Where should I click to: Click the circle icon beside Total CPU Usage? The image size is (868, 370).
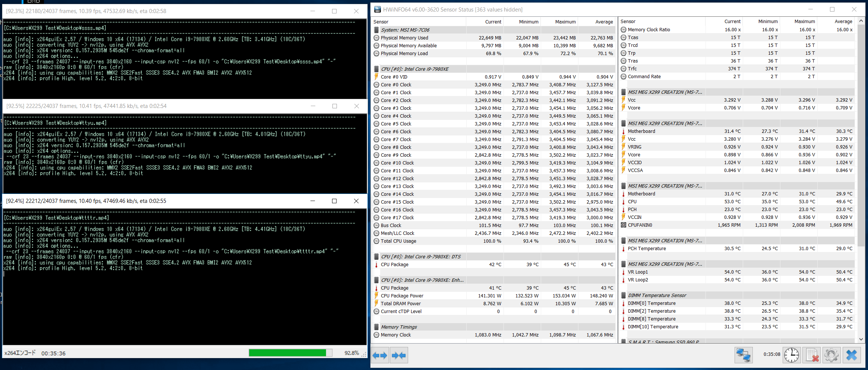tap(376, 241)
